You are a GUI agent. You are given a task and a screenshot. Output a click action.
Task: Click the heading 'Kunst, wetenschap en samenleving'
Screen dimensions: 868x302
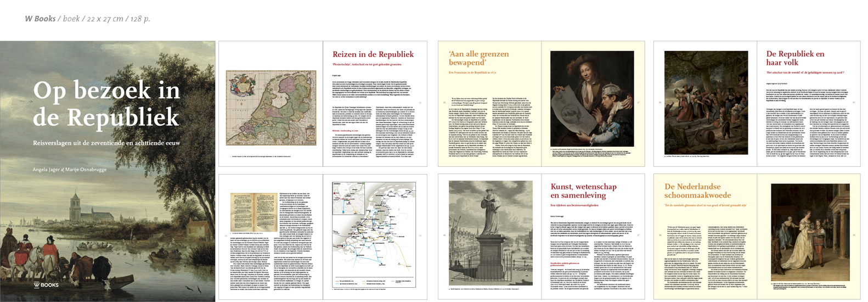(x=584, y=191)
